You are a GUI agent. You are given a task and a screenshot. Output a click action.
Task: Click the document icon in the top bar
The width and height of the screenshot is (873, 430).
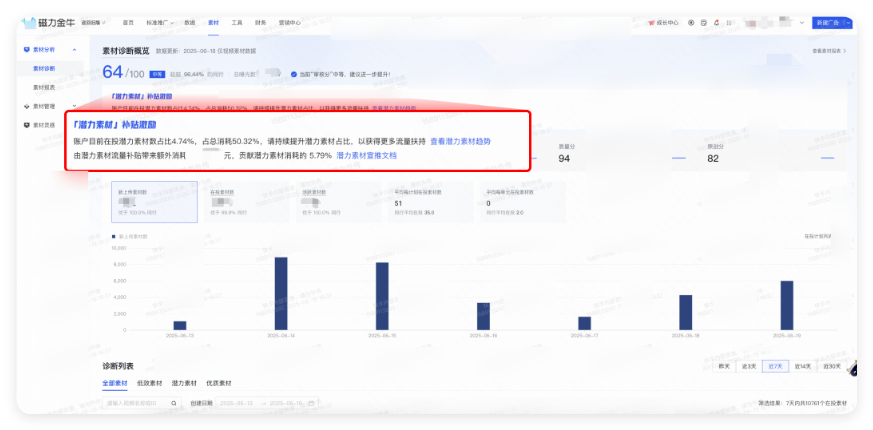704,23
